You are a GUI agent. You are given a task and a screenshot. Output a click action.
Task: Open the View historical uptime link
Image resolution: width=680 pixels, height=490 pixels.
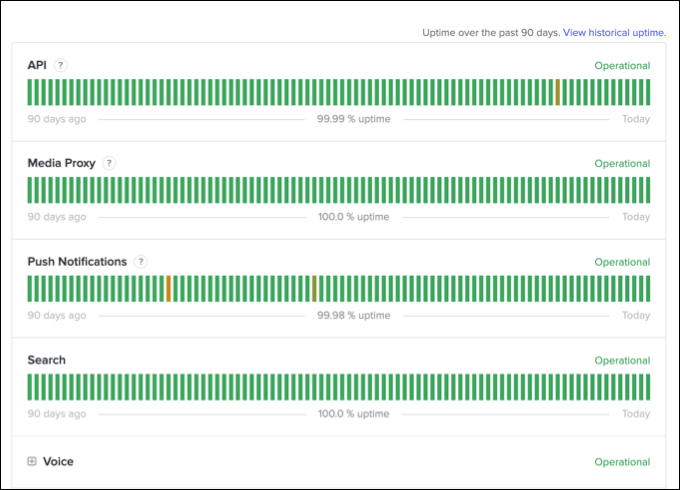[614, 32]
